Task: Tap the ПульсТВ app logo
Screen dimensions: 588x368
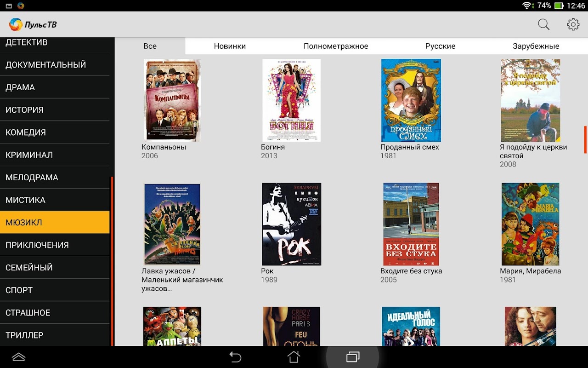Action: [33, 24]
